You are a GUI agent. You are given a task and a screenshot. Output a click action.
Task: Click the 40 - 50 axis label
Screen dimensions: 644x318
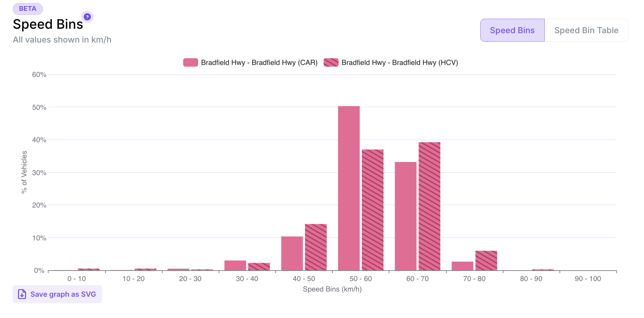pyautogui.click(x=303, y=278)
